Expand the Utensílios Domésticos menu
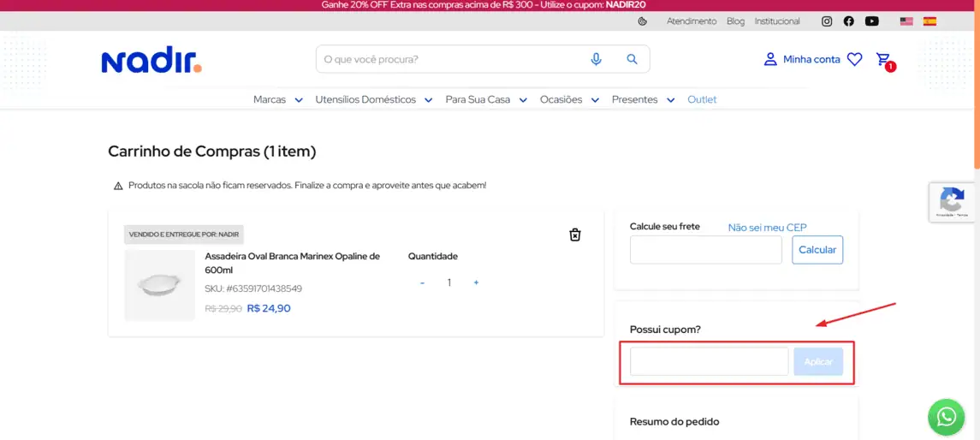 [373, 99]
